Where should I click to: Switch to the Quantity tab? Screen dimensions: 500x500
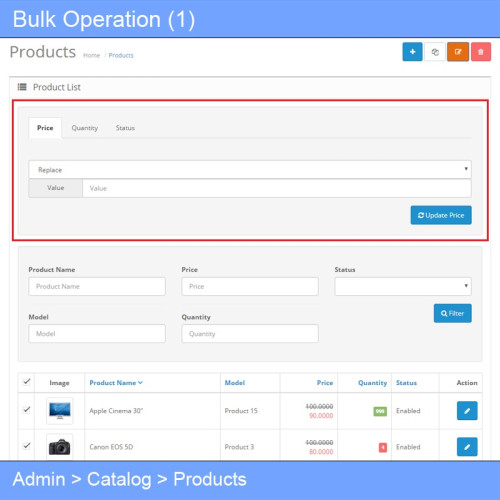click(85, 128)
